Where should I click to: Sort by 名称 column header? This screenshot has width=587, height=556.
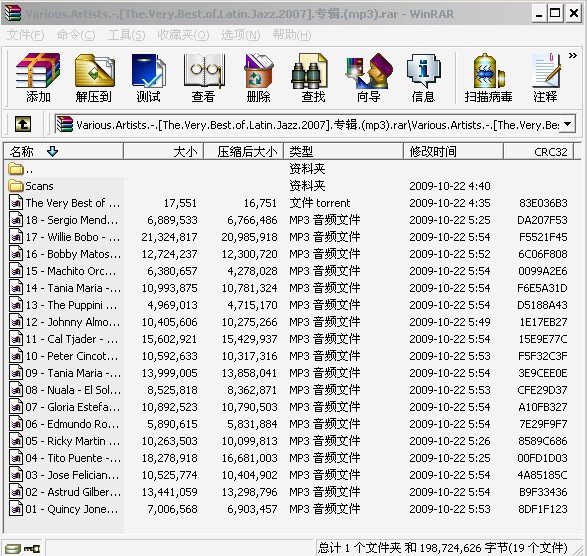tap(64, 152)
